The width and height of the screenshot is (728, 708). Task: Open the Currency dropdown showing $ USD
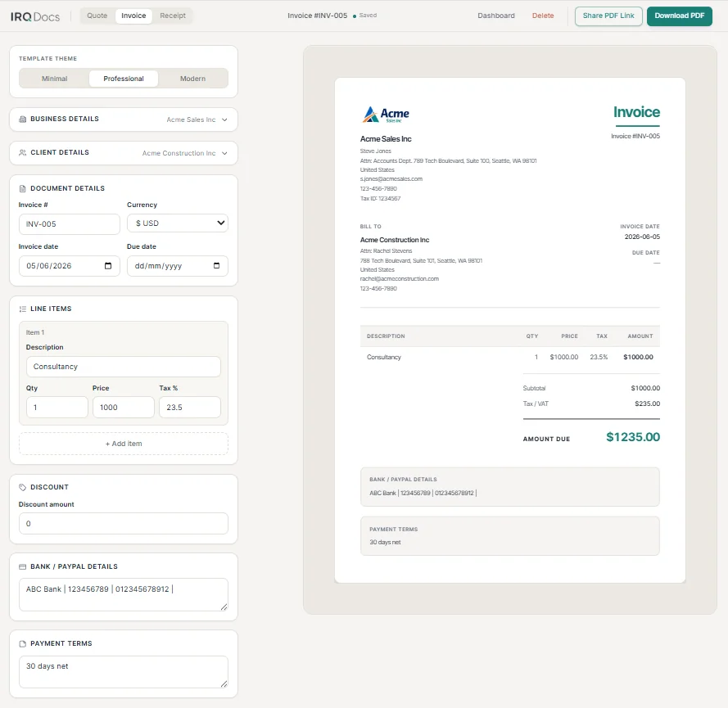(x=178, y=223)
